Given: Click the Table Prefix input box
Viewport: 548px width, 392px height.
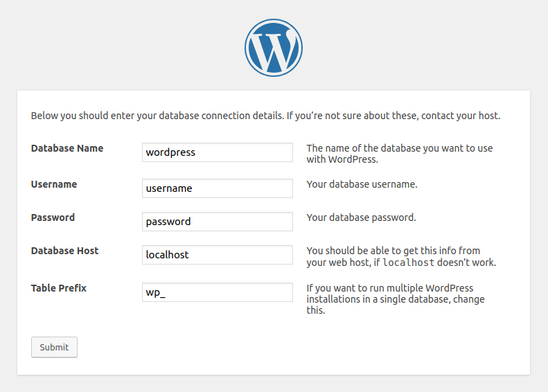Looking at the screenshot, I should (218, 292).
